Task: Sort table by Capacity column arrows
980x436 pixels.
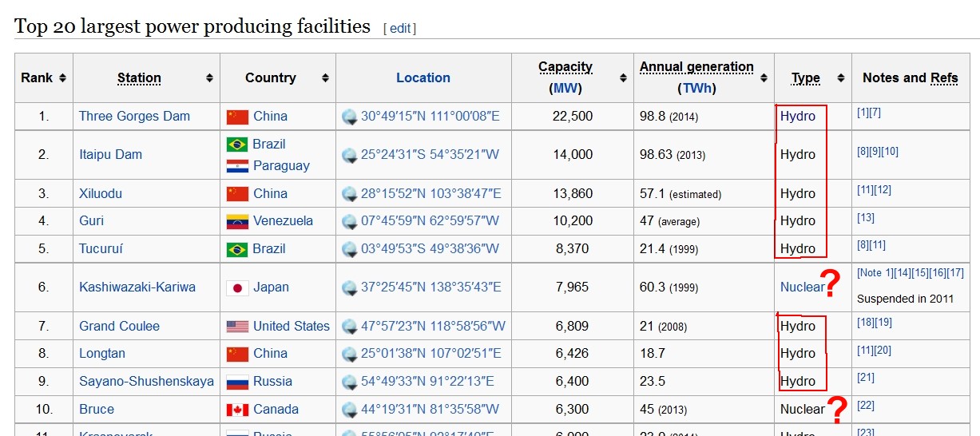Action: 623,77
